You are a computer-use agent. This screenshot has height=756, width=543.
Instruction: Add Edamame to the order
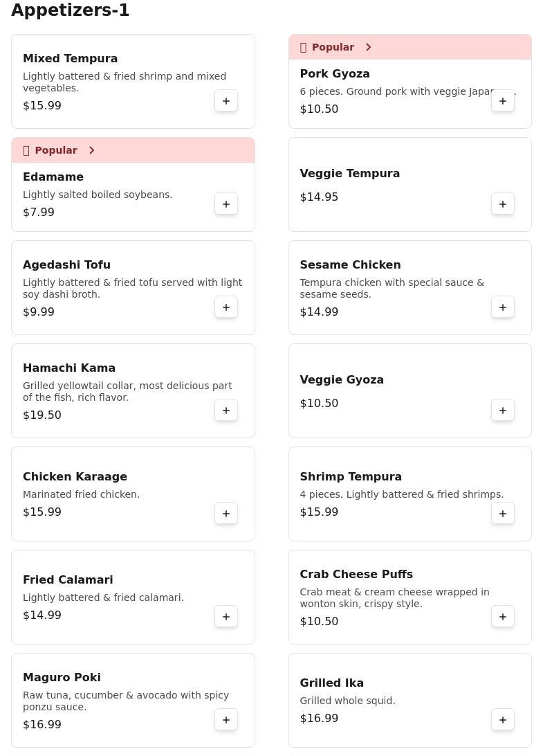[226, 204]
